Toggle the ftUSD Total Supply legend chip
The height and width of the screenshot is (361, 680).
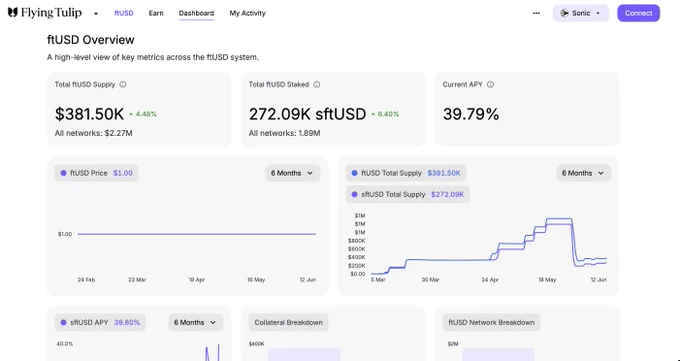(406, 173)
